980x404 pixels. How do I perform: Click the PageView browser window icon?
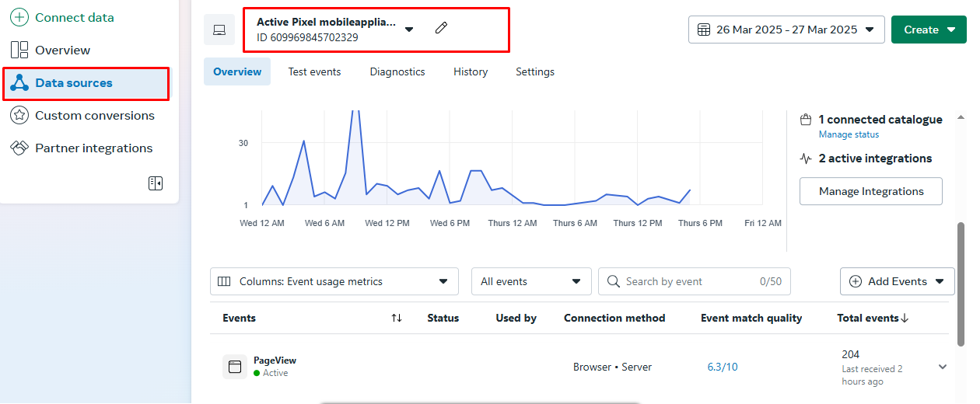[x=235, y=367]
